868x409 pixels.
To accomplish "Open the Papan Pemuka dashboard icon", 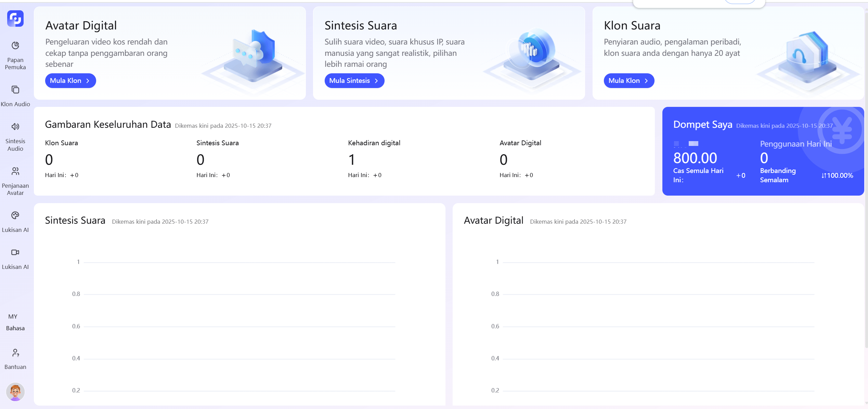I will [x=15, y=46].
